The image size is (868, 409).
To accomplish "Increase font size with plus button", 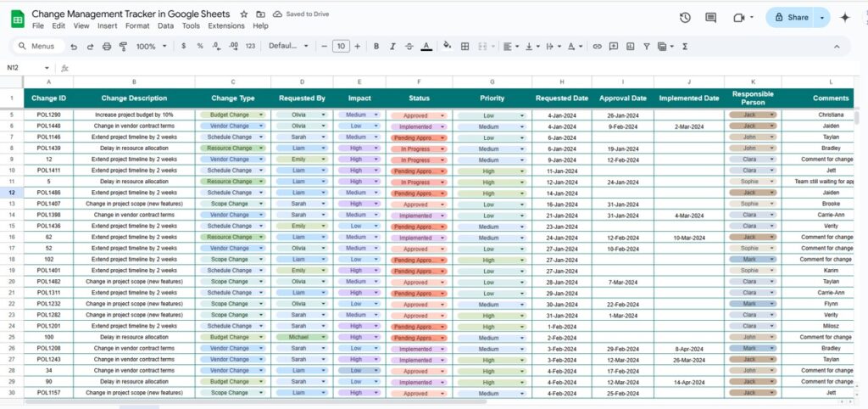I will [x=357, y=47].
